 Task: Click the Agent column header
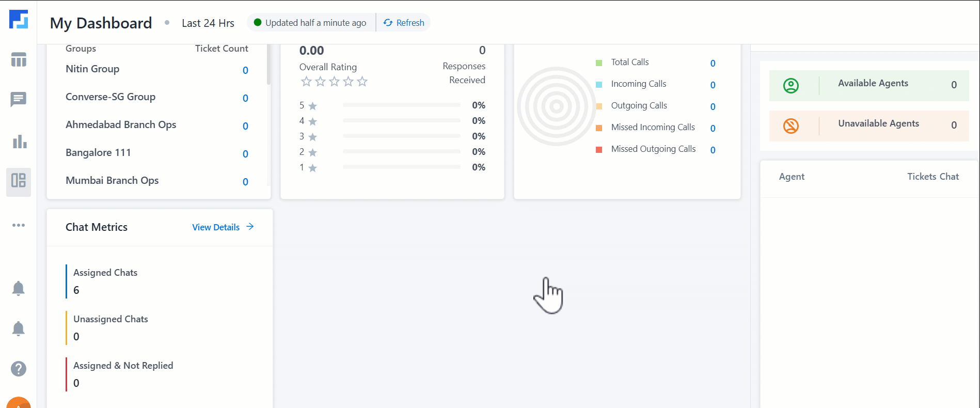[792, 177]
